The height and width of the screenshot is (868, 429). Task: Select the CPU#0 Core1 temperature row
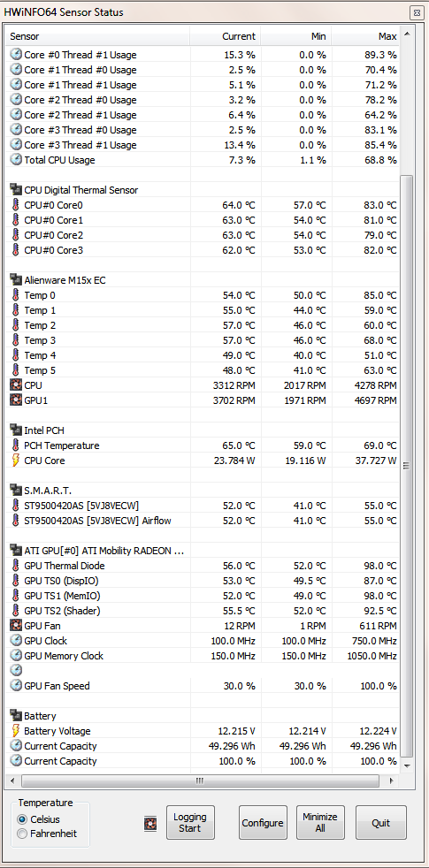[x=203, y=220]
